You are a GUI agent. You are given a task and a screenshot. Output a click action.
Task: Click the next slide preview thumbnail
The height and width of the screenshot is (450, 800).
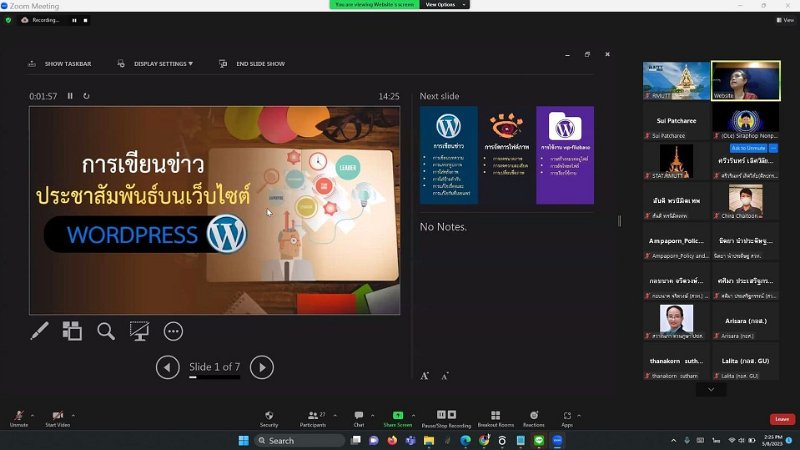(x=507, y=155)
